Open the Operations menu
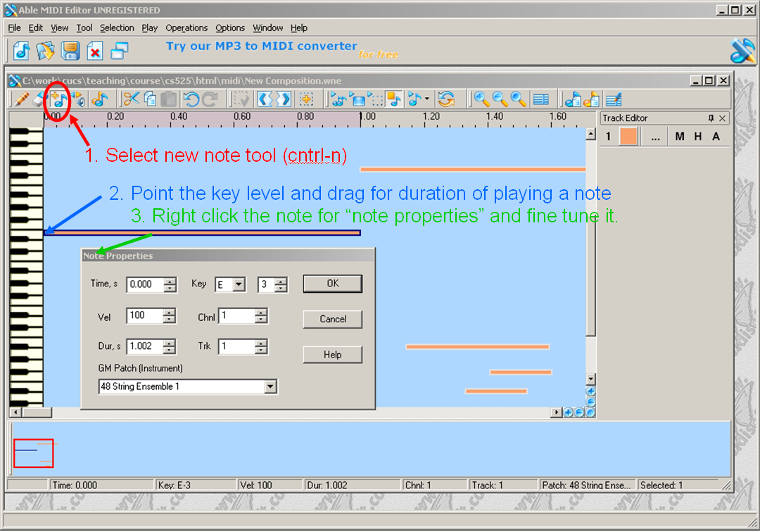The height and width of the screenshot is (532, 760). [186, 27]
